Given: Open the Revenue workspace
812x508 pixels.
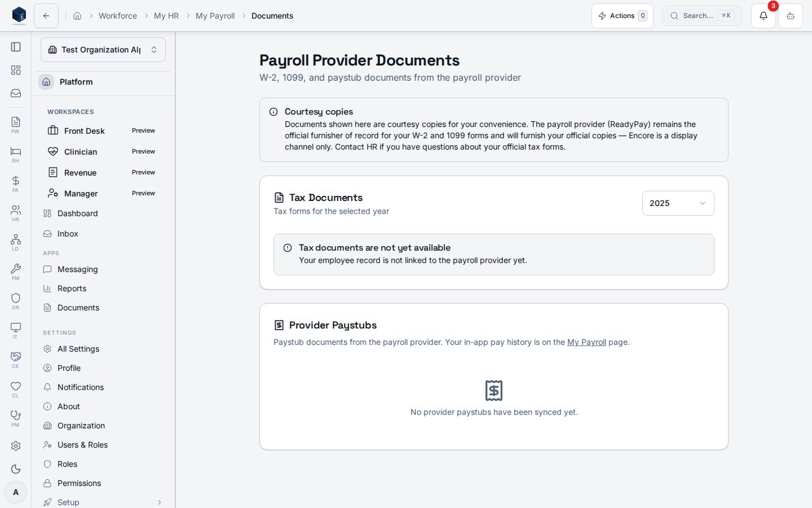Looking at the screenshot, I should point(103,172).
